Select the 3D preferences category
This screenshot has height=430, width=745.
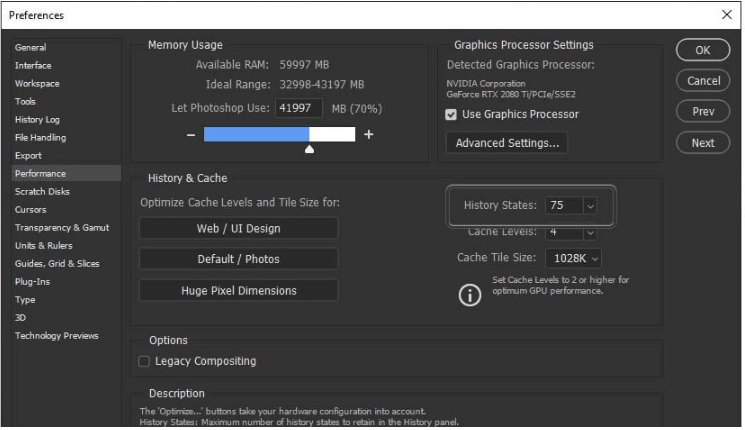click(20, 318)
